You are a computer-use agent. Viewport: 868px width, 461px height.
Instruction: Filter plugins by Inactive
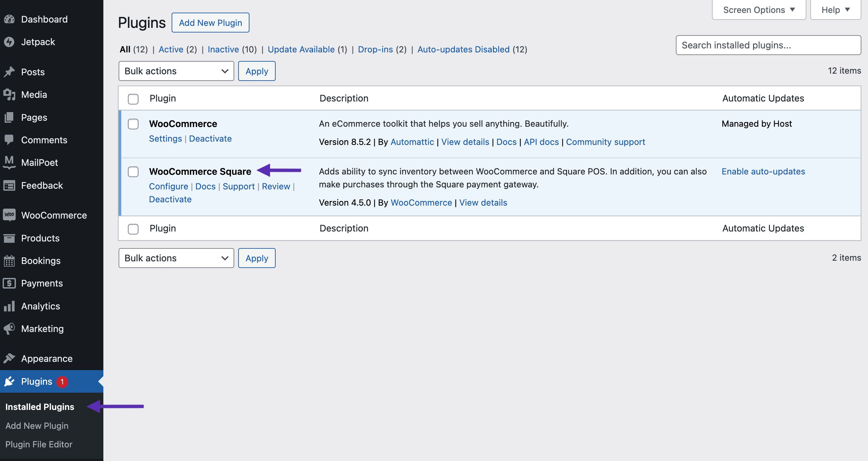pyautogui.click(x=223, y=49)
